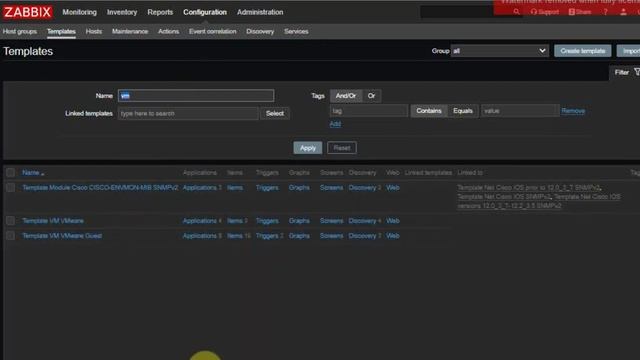Viewport: 640px width, 360px height.
Task: Switch to the Templates tab
Action: point(61,31)
